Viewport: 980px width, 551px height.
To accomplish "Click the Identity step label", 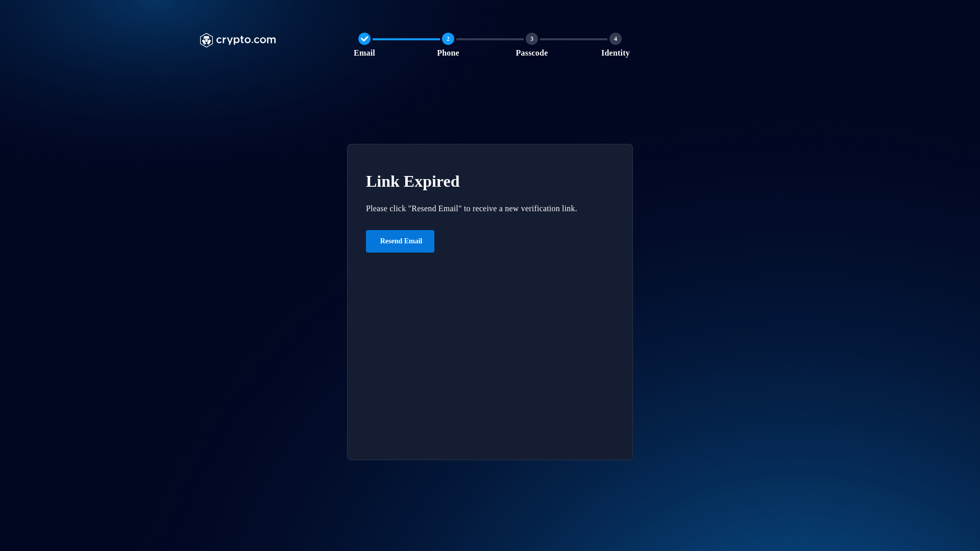I will tap(616, 53).
